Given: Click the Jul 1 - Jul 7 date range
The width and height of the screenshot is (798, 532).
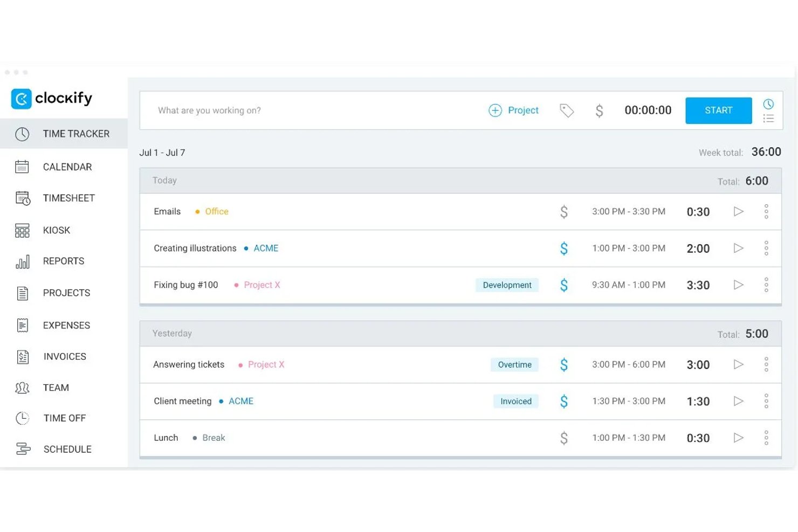Looking at the screenshot, I should (162, 153).
